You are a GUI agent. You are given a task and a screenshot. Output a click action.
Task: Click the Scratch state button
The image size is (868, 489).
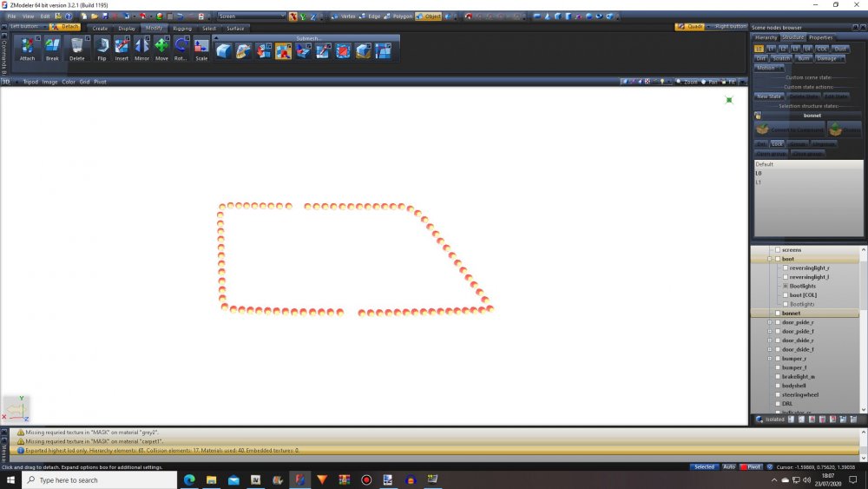782,58
